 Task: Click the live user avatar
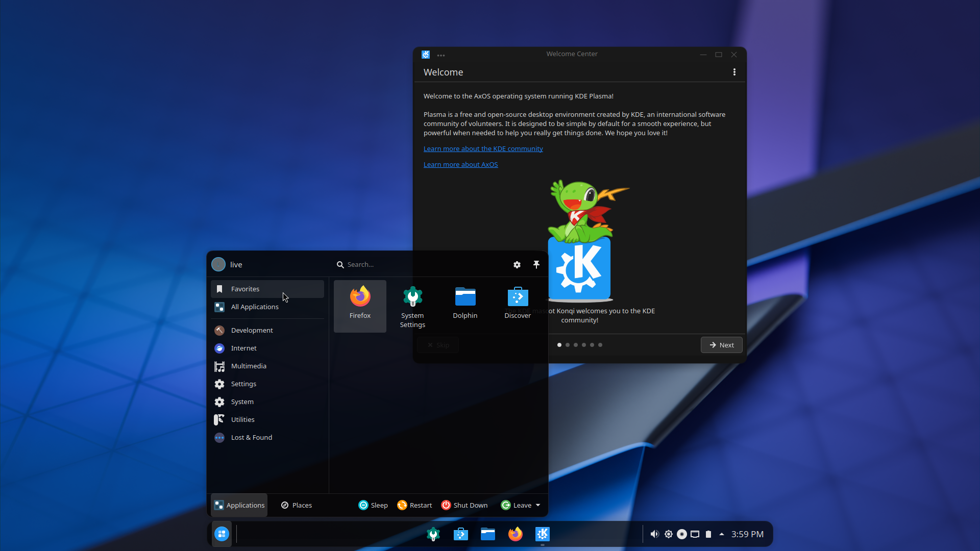(218, 264)
